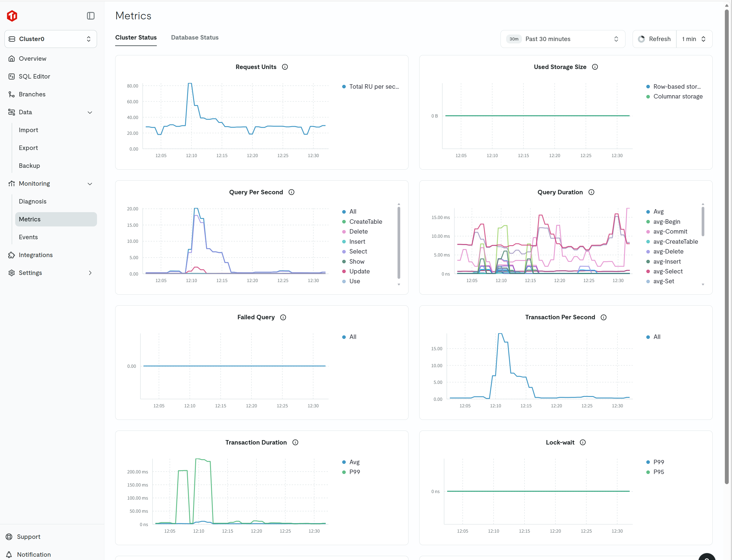Open SQL Editor from sidebar
This screenshot has height=560, width=732.
click(34, 76)
